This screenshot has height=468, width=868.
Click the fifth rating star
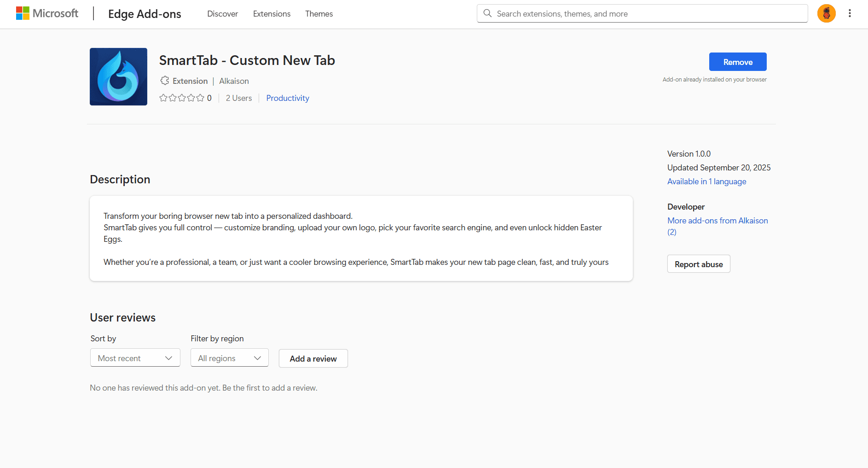coord(201,98)
